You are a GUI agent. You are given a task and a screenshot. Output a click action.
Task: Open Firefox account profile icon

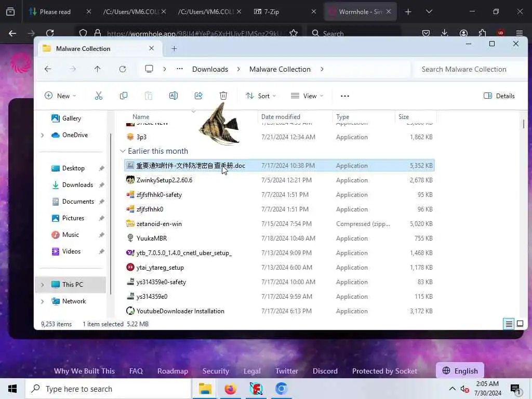click(463, 33)
